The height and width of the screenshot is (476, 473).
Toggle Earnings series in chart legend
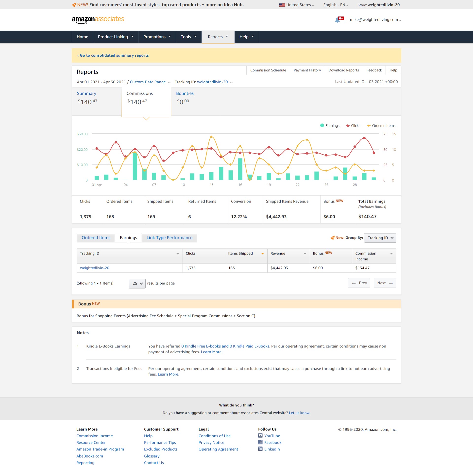(x=330, y=126)
